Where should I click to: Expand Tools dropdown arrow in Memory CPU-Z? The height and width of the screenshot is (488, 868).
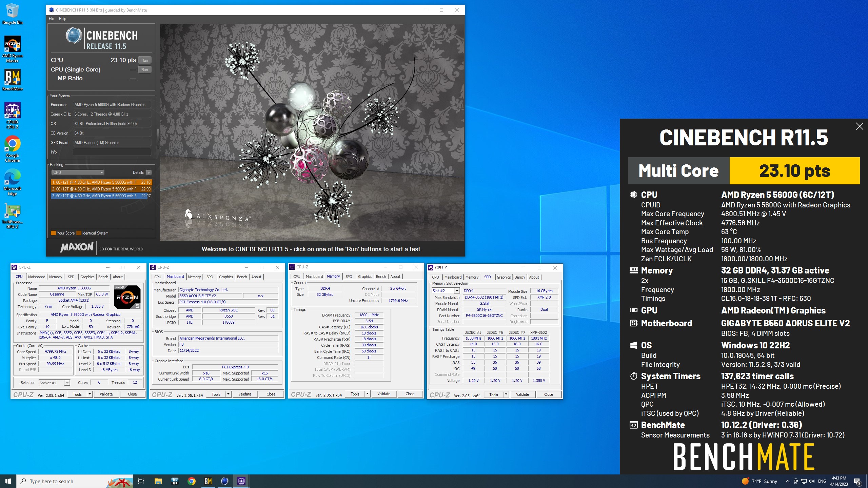(x=367, y=394)
